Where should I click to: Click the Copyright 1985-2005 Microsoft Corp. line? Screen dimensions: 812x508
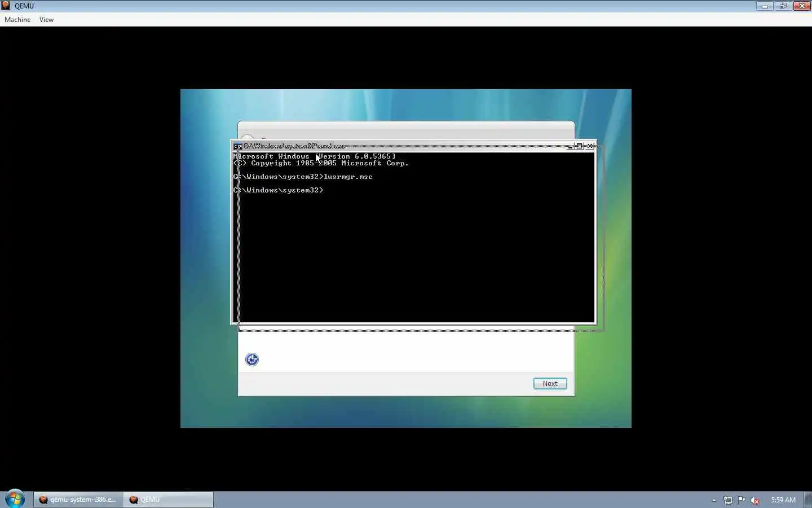[321, 163]
